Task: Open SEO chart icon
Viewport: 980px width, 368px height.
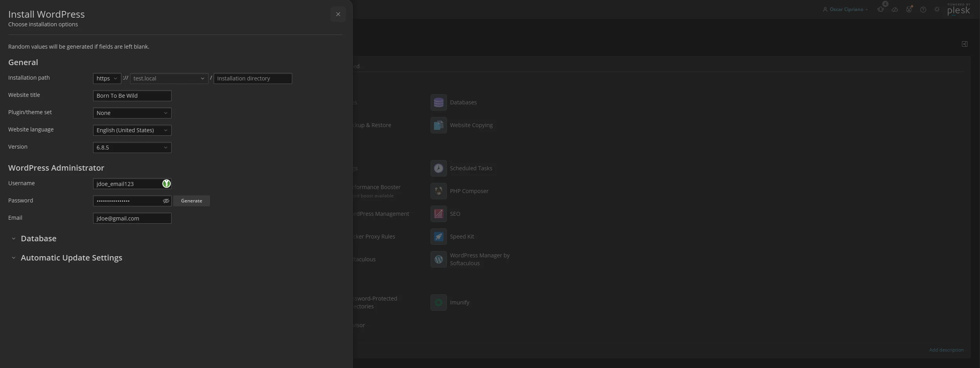Action: pos(438,214)
